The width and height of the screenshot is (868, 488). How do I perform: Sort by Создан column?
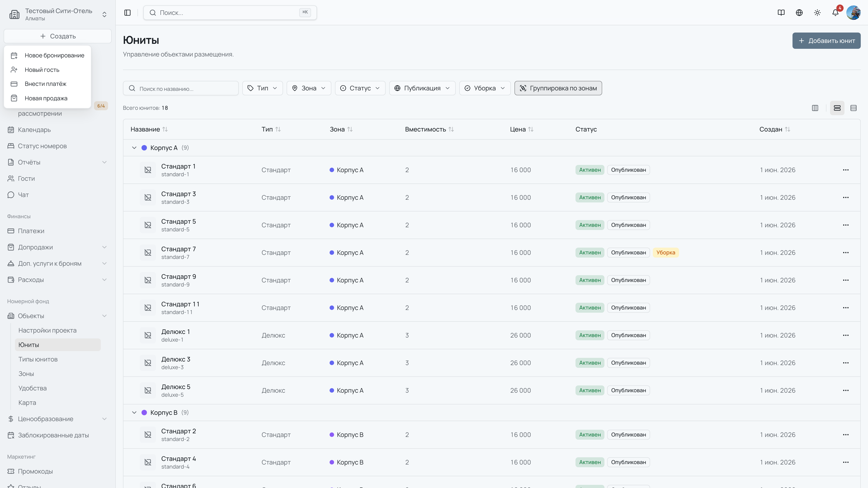coord(775,129)
